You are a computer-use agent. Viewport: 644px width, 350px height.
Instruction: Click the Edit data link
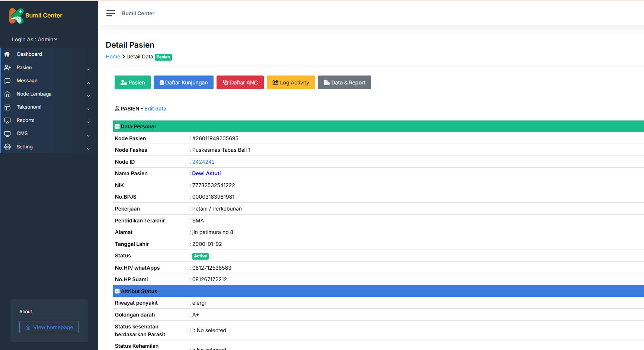tap(155, 108)
